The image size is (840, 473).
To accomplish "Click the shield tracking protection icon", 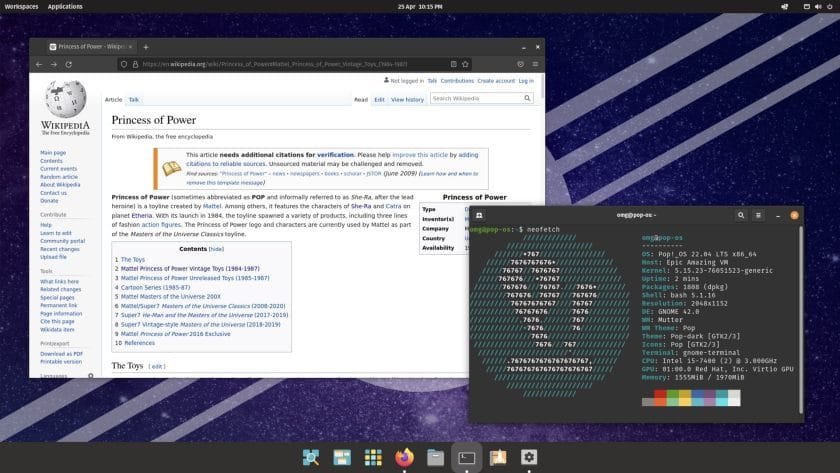I will pos(124,64).
